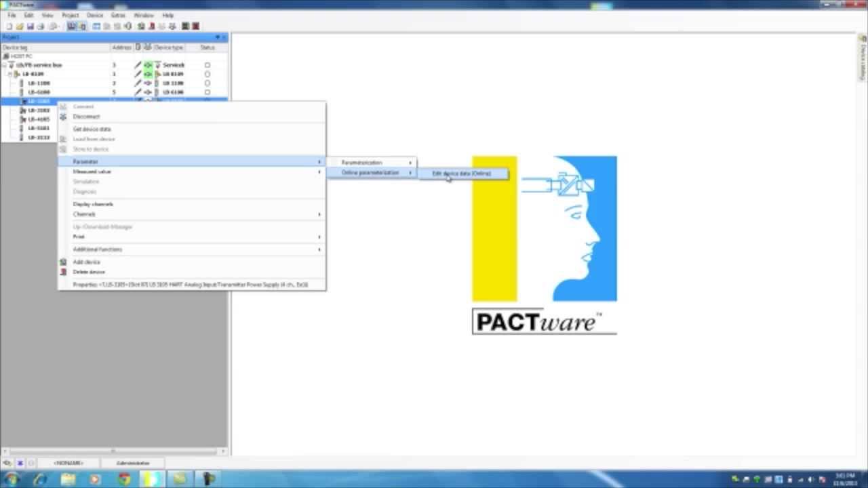Click the connection icon in service bus row
The image size is (868, 488).
click(x=147, y=65)
